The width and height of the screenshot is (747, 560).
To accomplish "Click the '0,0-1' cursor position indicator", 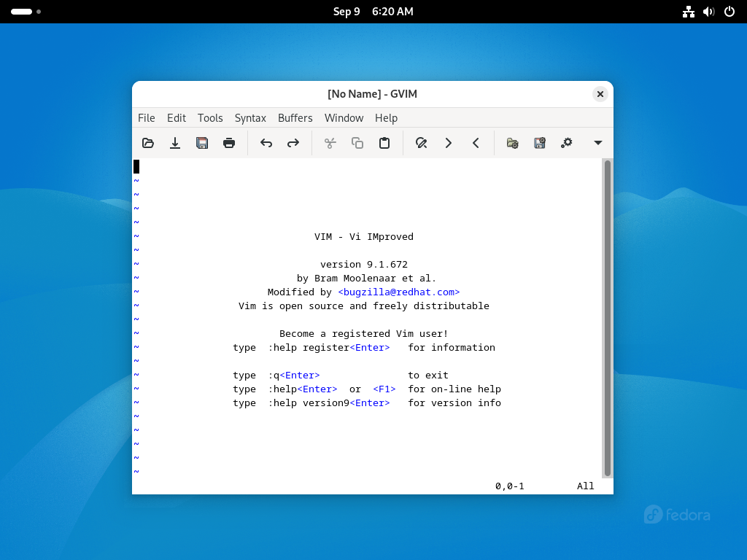I will click(509, 486).
